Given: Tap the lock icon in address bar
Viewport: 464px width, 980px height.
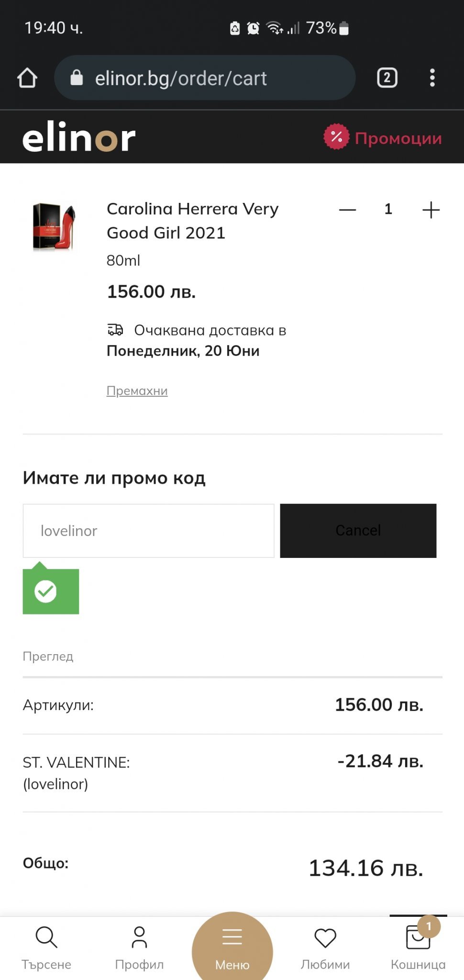Looking at the screenshot, I should click(x=77, y=78).
